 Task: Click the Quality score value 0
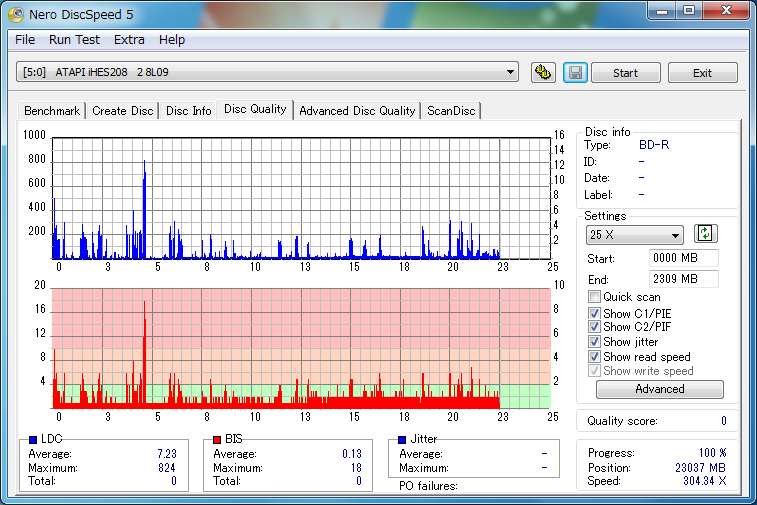(724, 421)
